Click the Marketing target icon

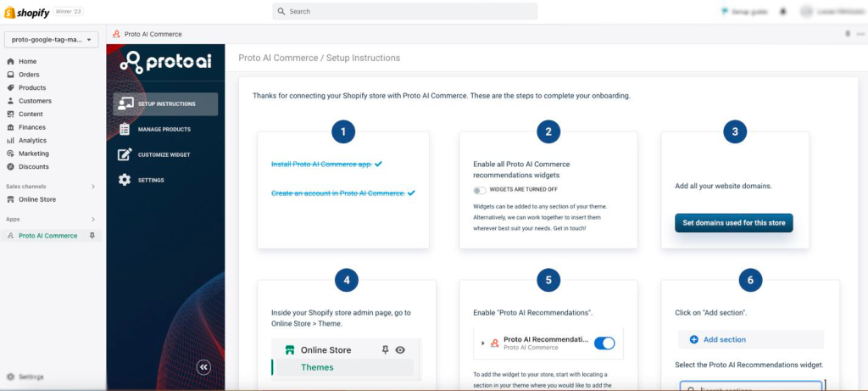tap(10, 154)
